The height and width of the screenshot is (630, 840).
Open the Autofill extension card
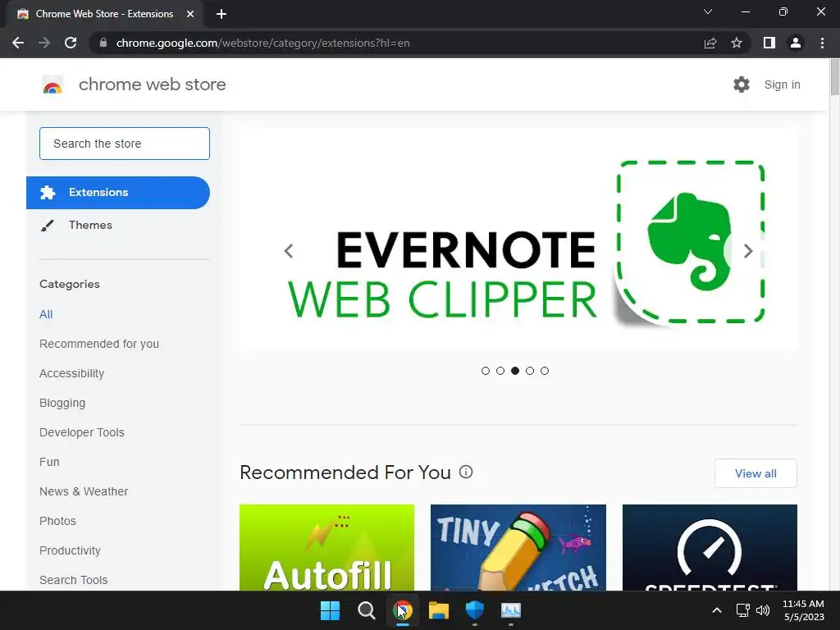pyautogui.click(x=326, y=547)
